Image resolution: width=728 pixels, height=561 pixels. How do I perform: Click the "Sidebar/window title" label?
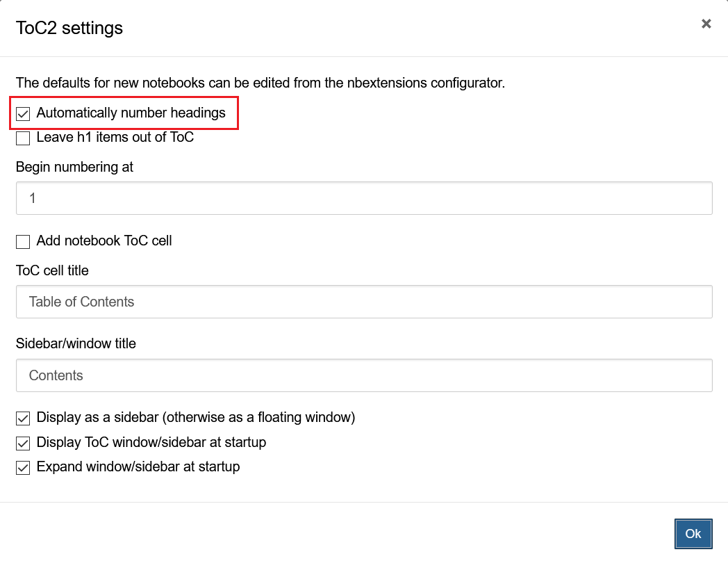tap(76, 343)
